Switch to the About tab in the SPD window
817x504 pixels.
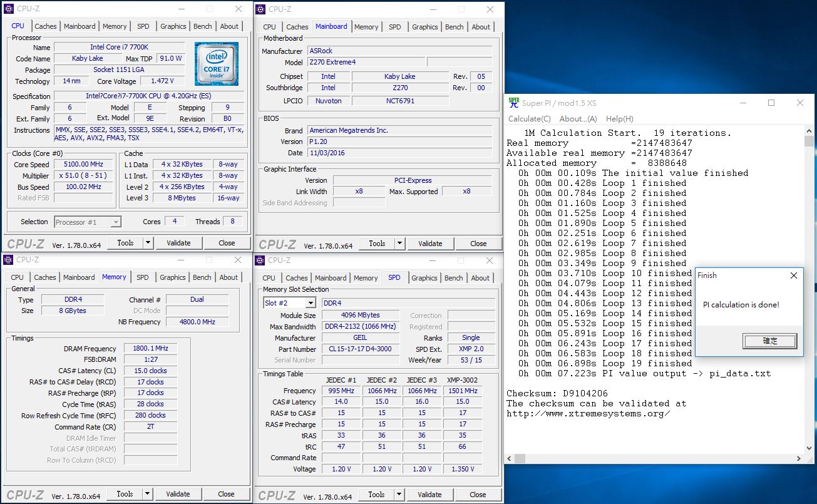tap(480, 278)
